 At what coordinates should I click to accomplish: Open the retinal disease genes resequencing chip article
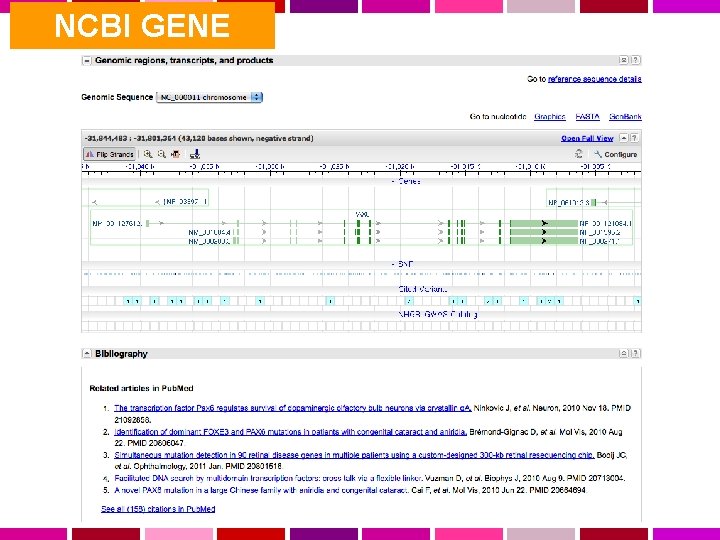point(354,455)
